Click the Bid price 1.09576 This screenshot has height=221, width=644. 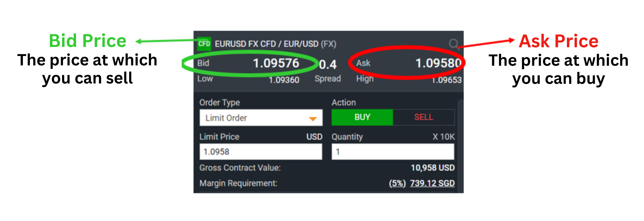coord(276,63)
